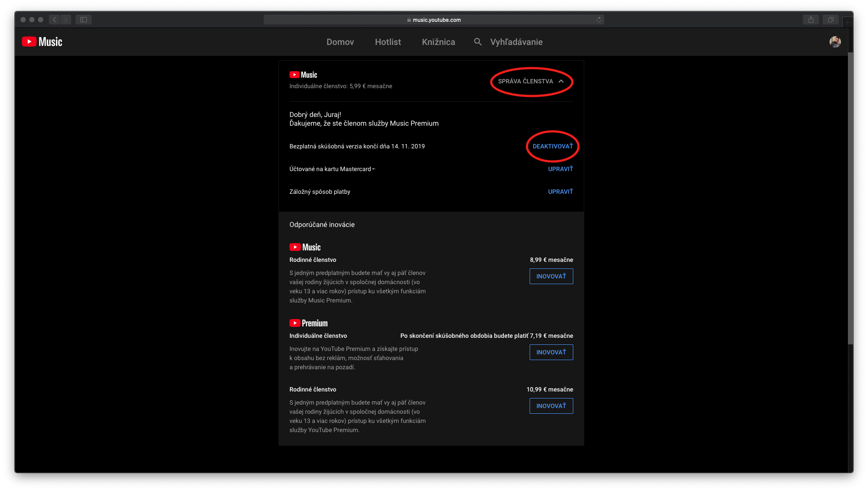The height and width of the screenshot is (491, 868).
Task: Click the Music logo in membership card
Action: click(x=303, y=75)
